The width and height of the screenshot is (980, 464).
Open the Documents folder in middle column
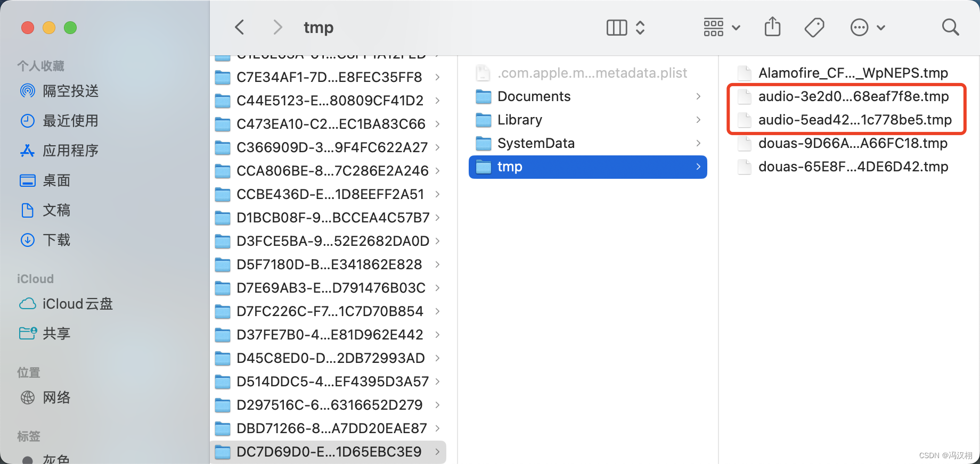(588, 96)
